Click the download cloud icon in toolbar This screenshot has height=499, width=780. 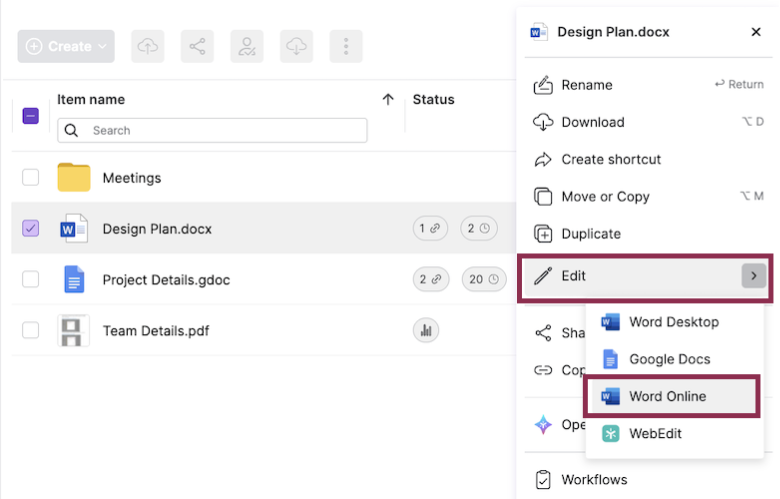(296, 46)
